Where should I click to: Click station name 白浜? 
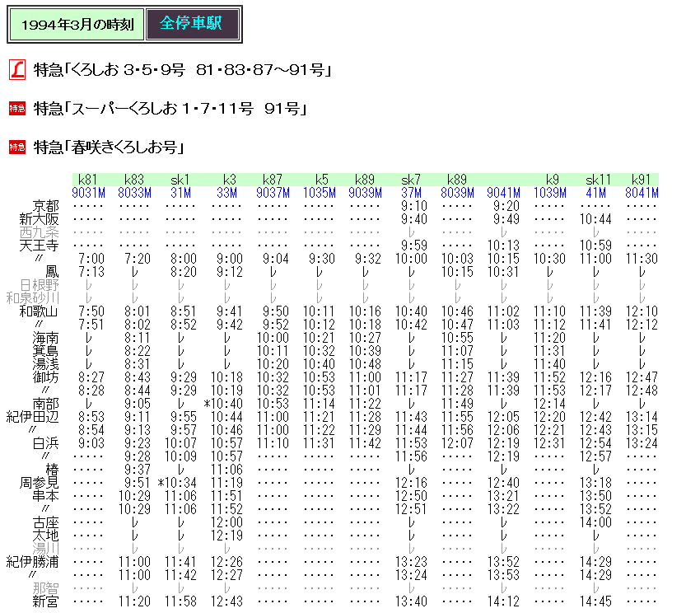(x=45, y=443)
